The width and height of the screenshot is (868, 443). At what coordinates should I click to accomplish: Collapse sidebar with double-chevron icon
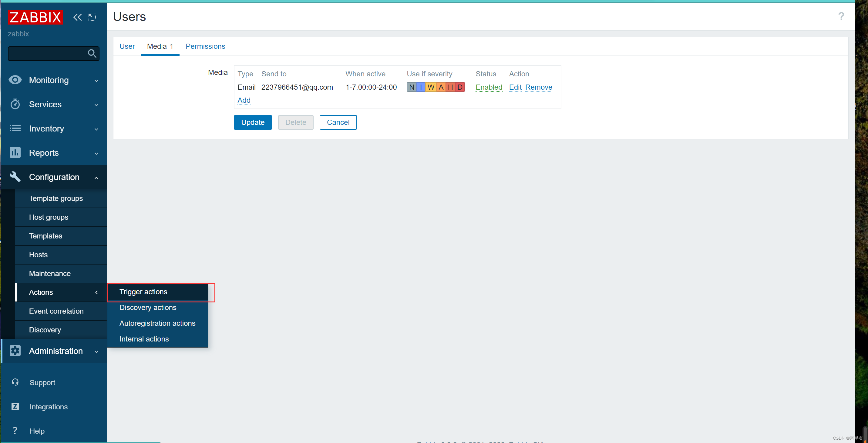pyautogui.click(x=78, y=17)
